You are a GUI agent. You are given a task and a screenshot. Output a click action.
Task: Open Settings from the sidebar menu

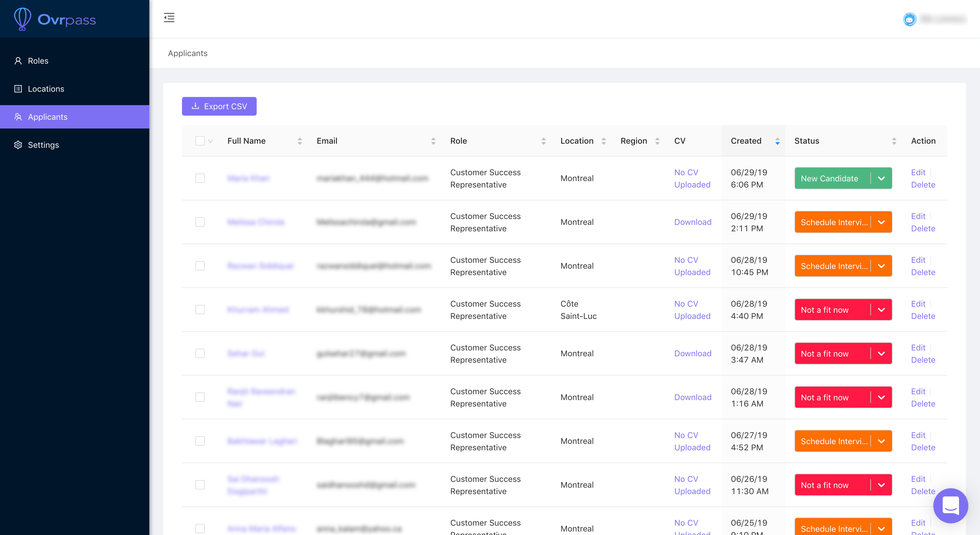(43, 145)
